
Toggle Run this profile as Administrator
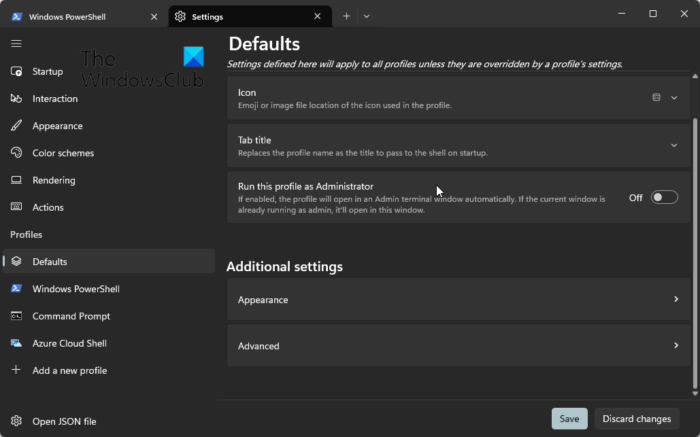point(664,198)
